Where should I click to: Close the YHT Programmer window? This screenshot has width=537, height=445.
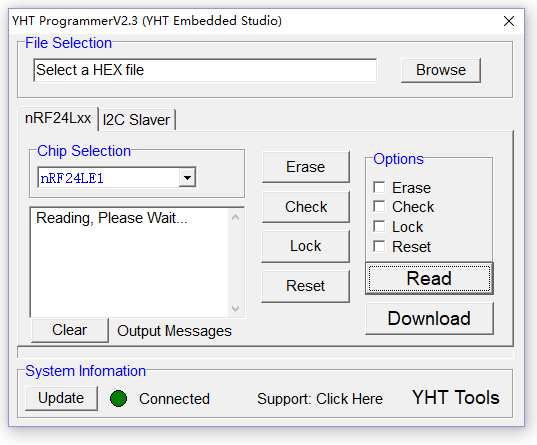click(509, 21)
